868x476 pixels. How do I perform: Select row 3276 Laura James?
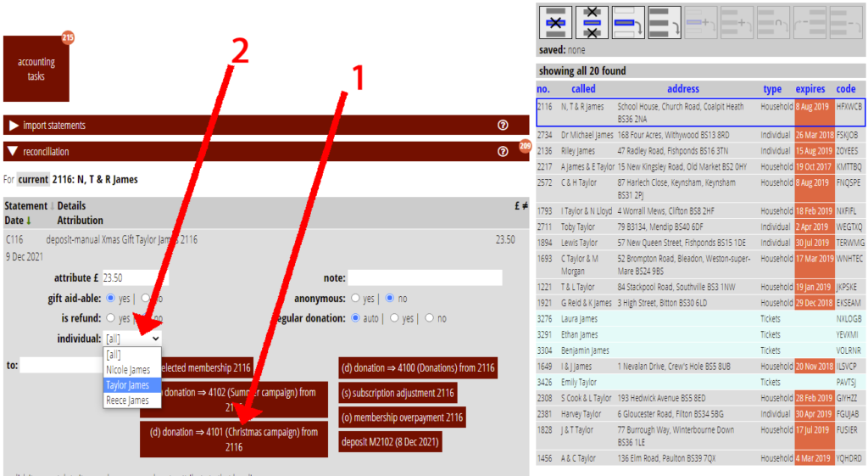[x=700, y=319]
